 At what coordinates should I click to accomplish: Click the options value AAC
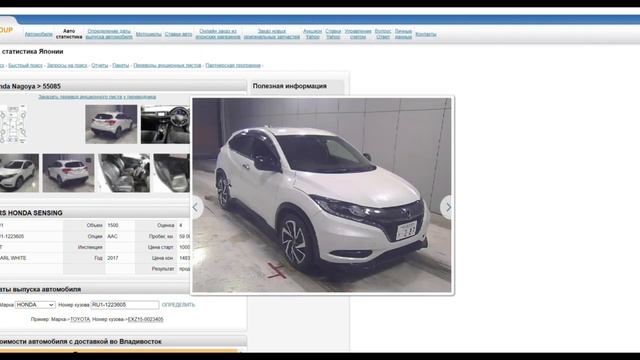(112, 236)
